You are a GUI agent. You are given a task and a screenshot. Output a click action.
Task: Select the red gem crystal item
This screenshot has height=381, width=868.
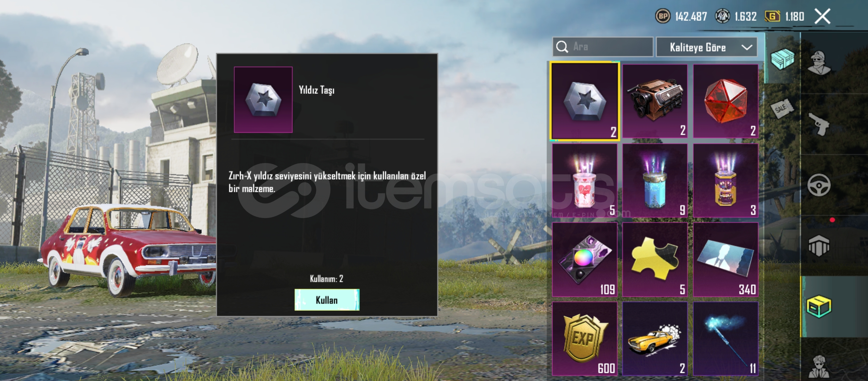click(x=725, y=101)
